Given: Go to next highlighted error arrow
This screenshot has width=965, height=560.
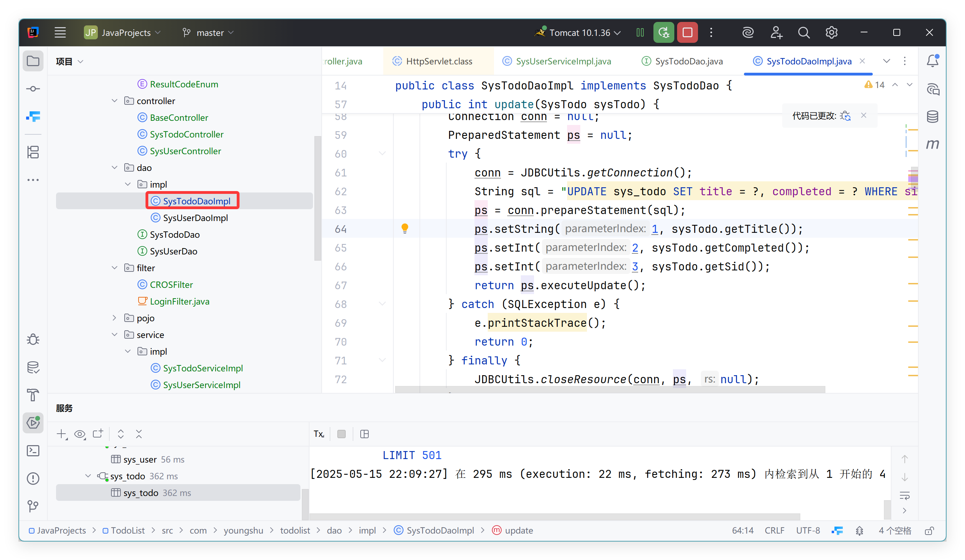Looking at the screenshot, I should (x=909, y=85).
